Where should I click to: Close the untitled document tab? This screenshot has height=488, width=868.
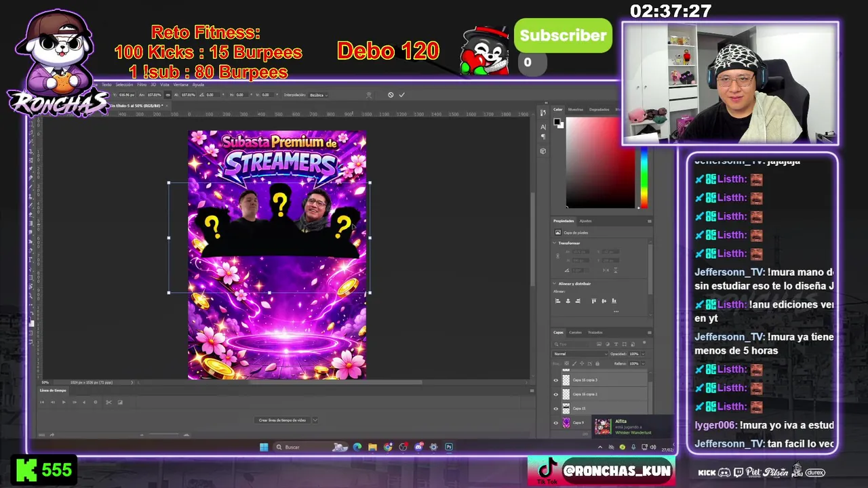167,106
